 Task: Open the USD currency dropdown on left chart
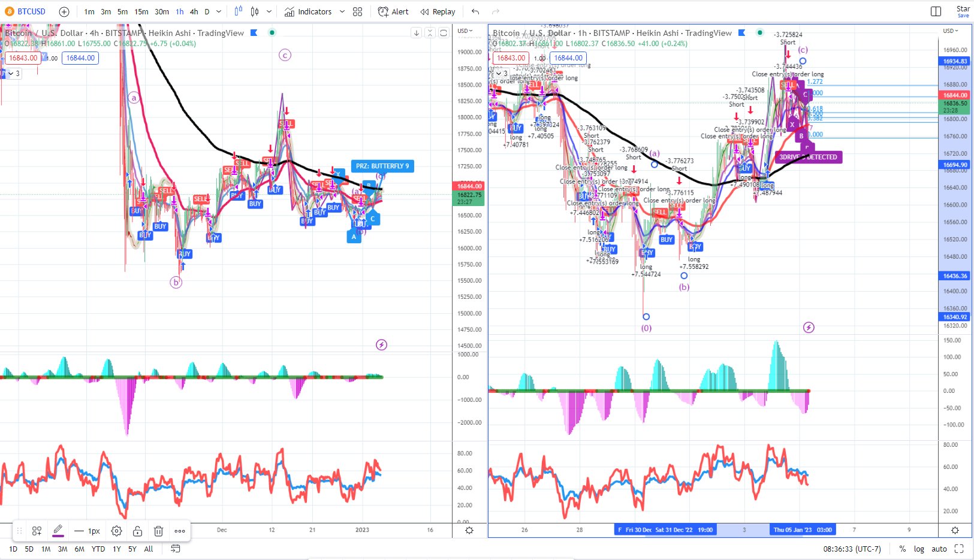click(465, 31)
